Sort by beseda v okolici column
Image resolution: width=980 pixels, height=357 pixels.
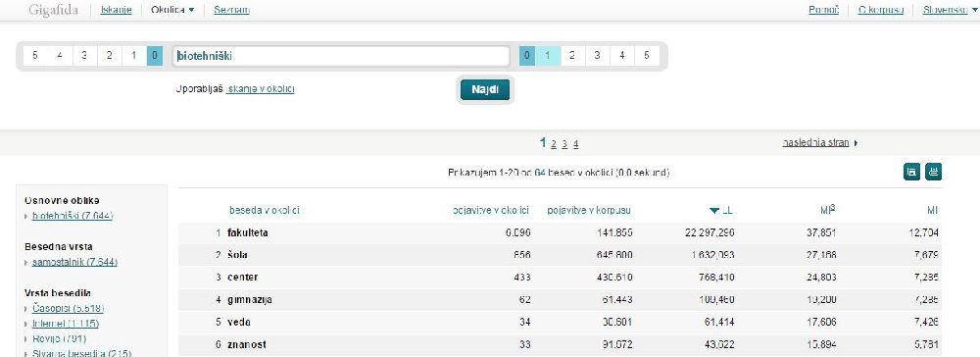(x=265, y=211)
